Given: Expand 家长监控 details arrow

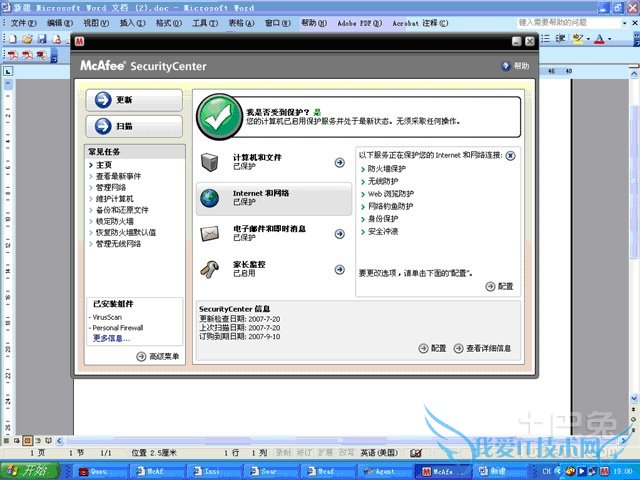Looking at the screenshot, I should 340,269.
